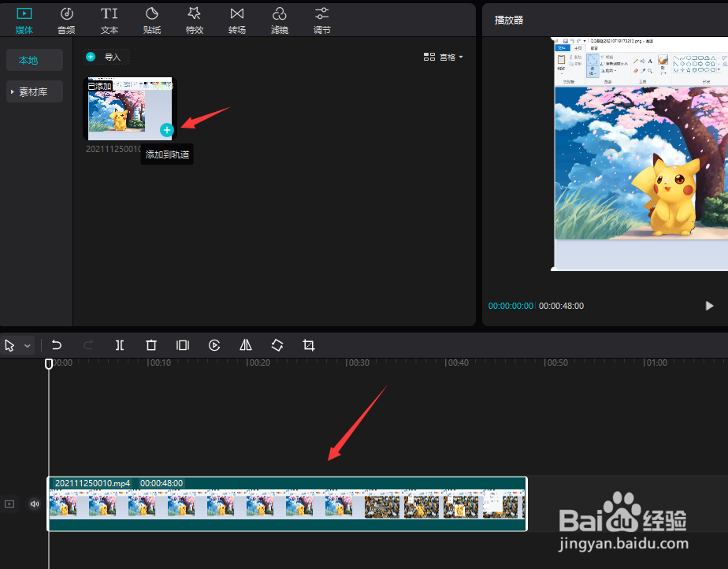Delete the selected clip with trash icon
This screenshot has height=569, width=728.
tap(151, 345)
